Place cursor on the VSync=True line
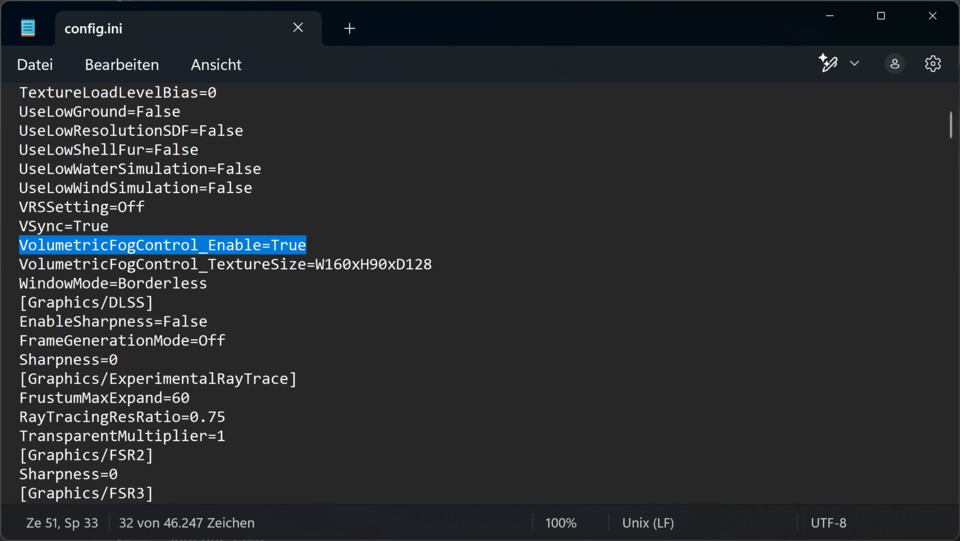The height and width of the screenshot is (541, 960). 64,226
